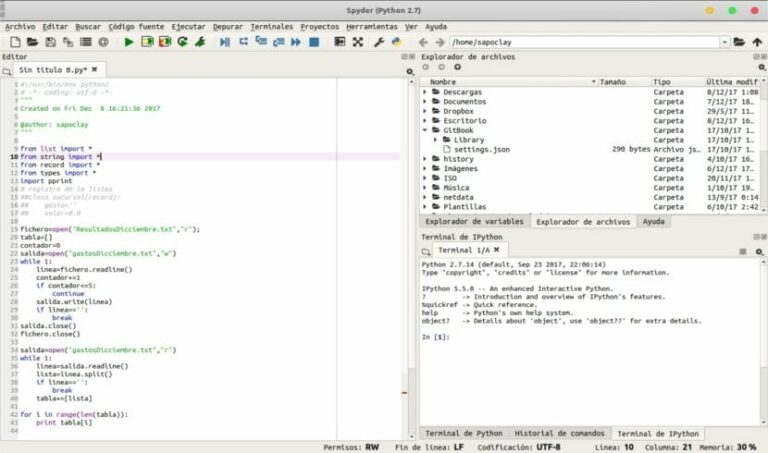This screenshot has height=453, width=768.
Task: Save the current file using the floppy icon
Action: 50,42
